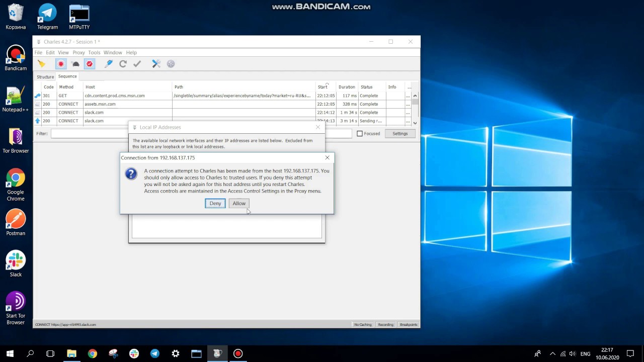Click into the Filter input field
Viewport: 644px width, 362px height.
[x=201, y=134]
